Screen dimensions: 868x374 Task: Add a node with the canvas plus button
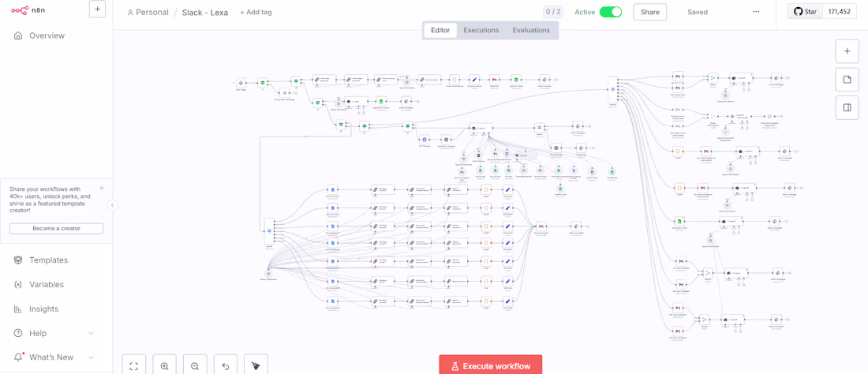click(847, 51)
